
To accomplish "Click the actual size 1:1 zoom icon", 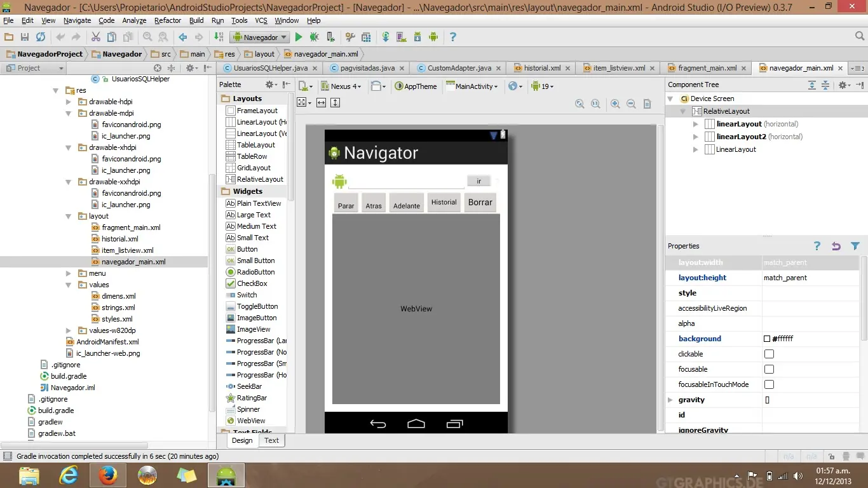I will point(595,104).
